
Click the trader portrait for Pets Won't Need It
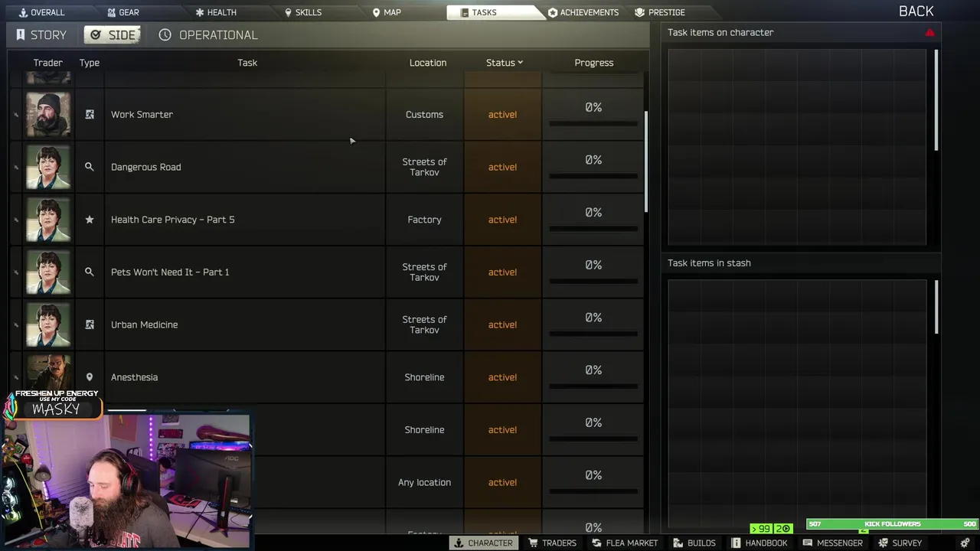(48, 272)
